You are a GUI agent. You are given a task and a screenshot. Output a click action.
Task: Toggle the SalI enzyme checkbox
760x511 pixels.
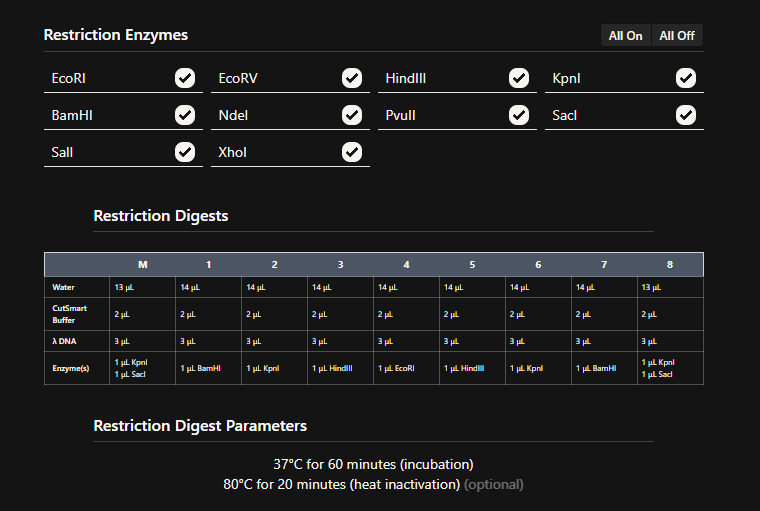pos(185,152)
